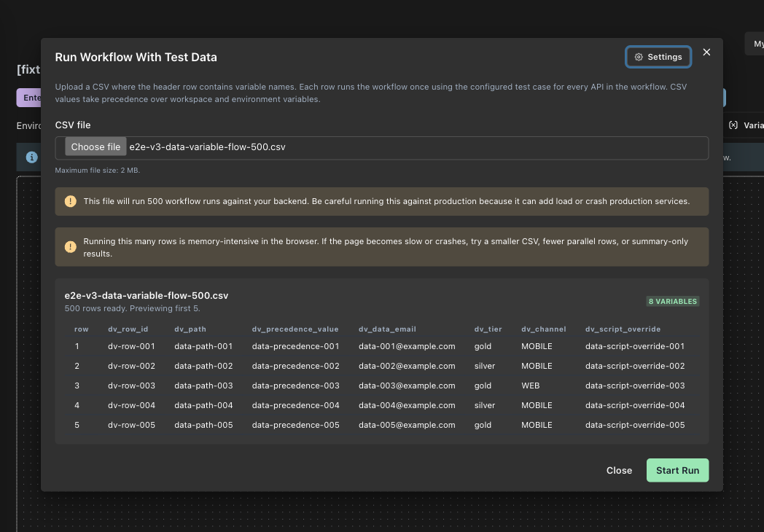
Task: Click the variables icon next to Varia label
Action: point(733,125)
